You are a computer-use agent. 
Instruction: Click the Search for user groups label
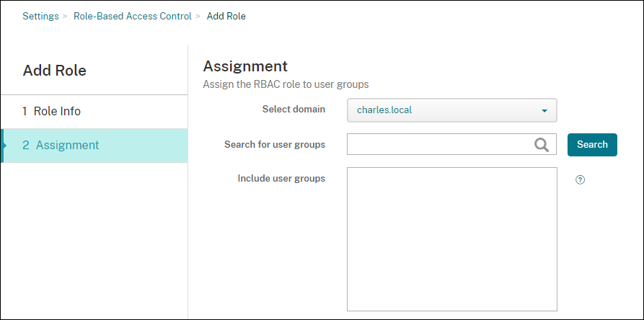274,144
